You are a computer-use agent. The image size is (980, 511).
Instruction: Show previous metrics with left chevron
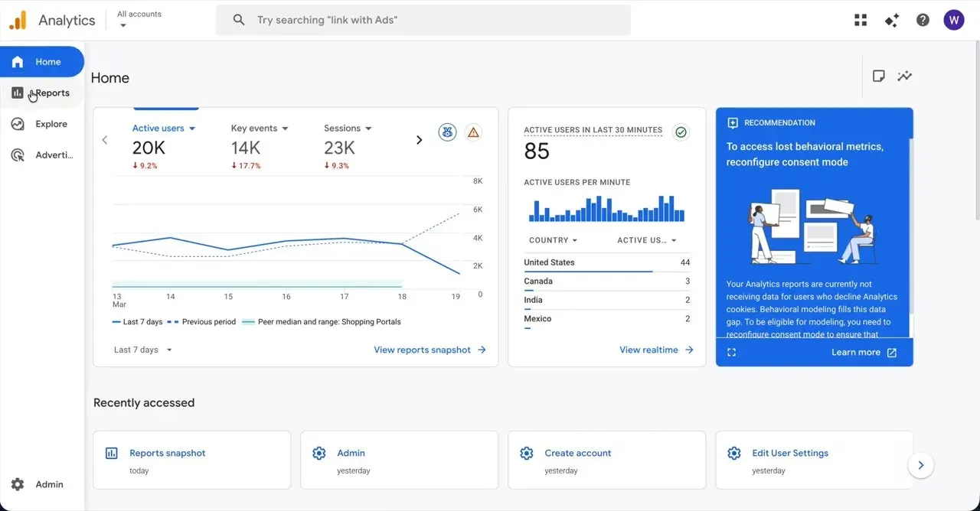coord(105,140)
